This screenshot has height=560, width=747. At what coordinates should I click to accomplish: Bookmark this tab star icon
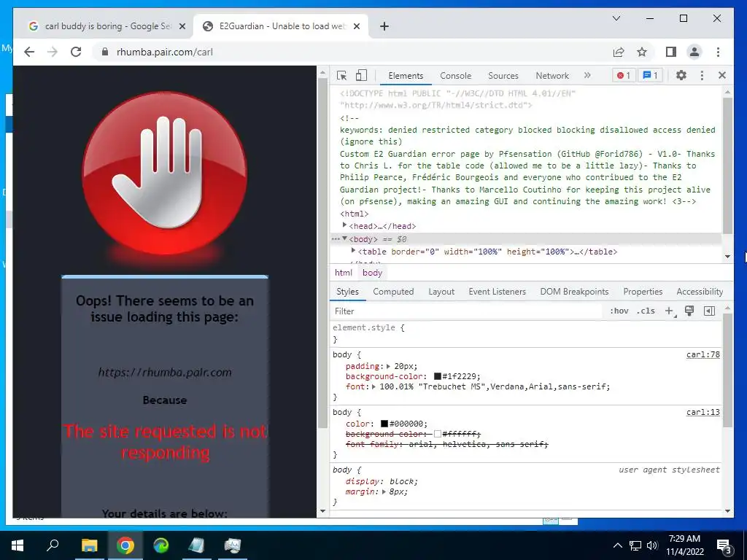(x=642, y=52)
